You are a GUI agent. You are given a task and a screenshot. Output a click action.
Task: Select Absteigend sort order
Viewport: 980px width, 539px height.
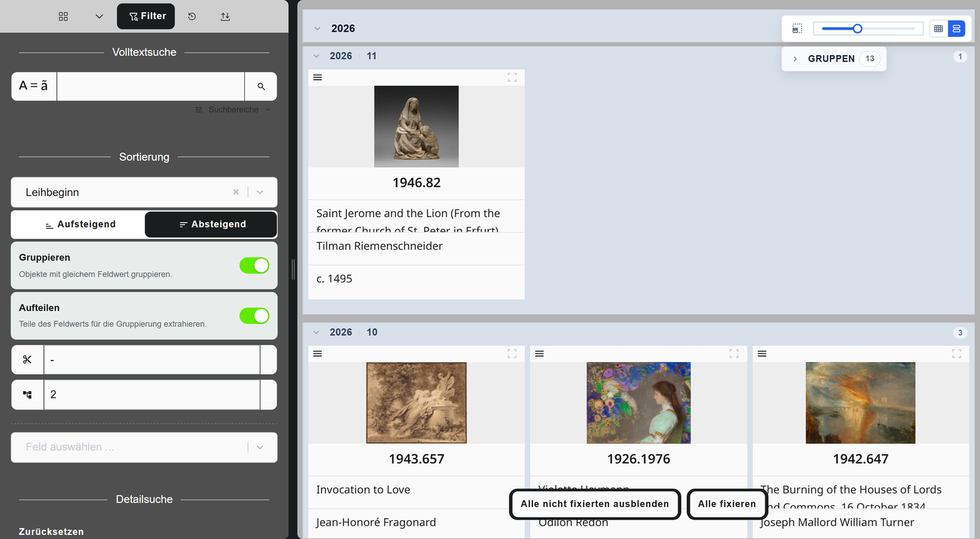click(211, 224)
